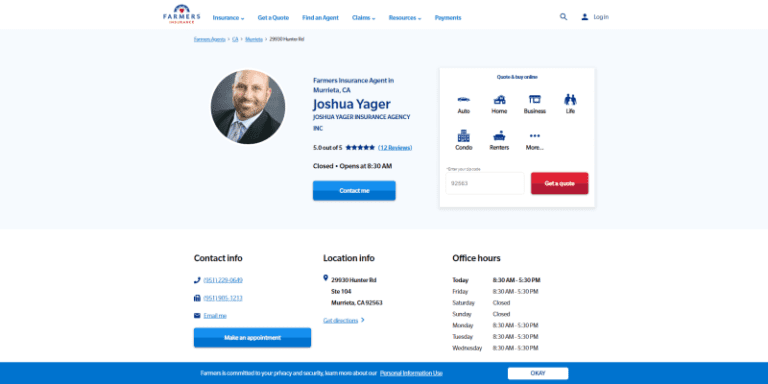Click 'Murrieta, CA 92563' address line

point(357,303)
